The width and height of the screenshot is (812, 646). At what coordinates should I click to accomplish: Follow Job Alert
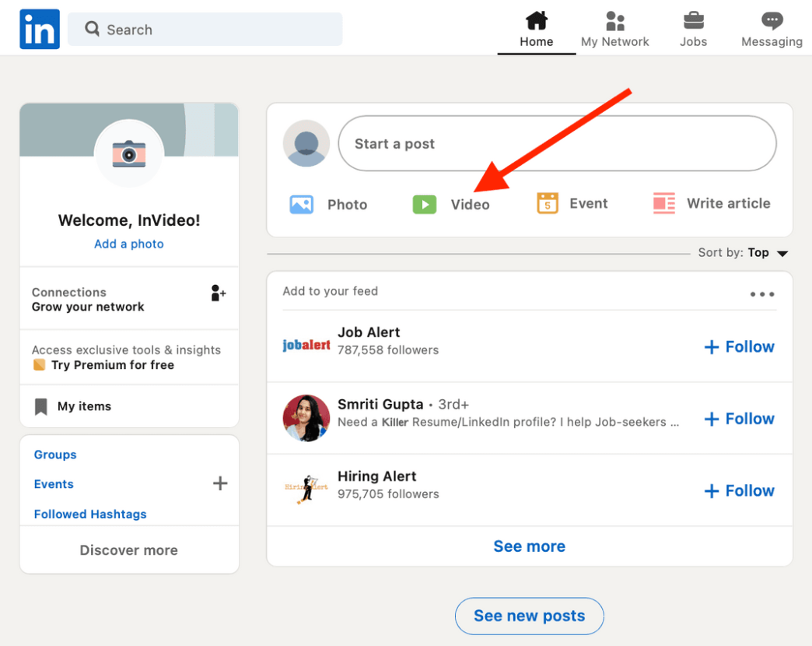click(x=739, y=346)
